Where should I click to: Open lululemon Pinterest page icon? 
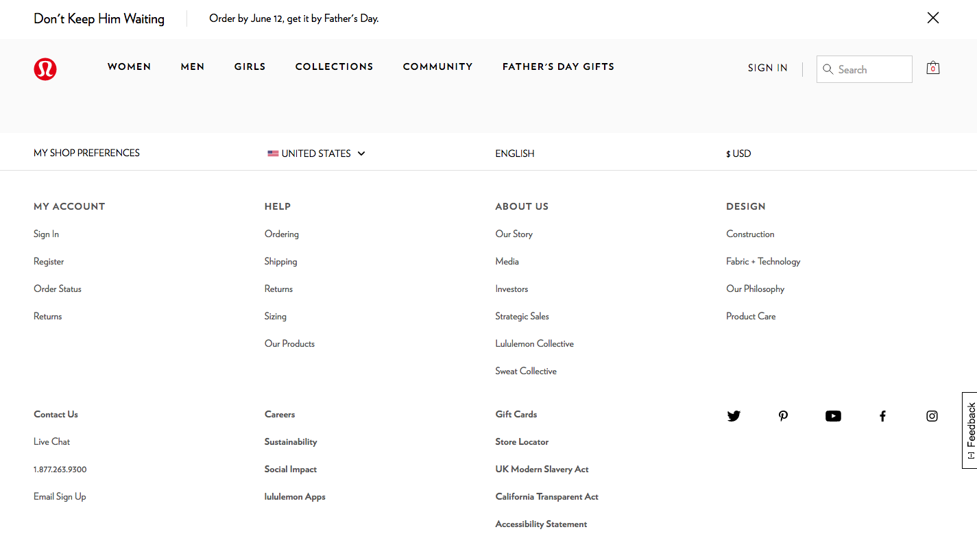point(783,416)
